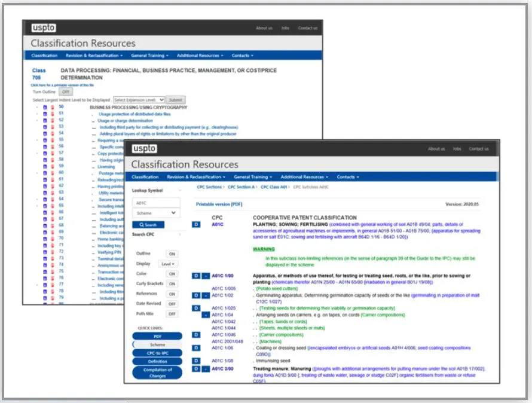Click the uspto logo in the back window
Image resolution: width=532 pixels, height=403 pixels.
coord(44,28)
